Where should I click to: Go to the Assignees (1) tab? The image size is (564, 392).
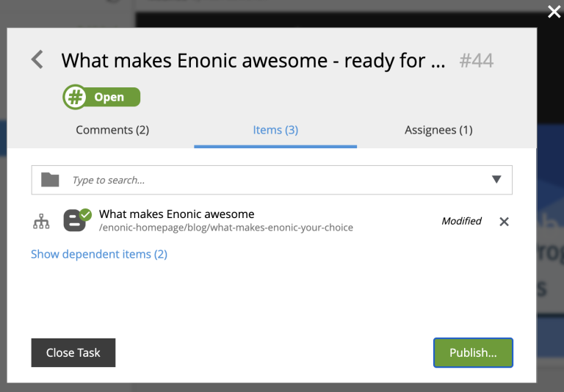(x=438, y=130)
